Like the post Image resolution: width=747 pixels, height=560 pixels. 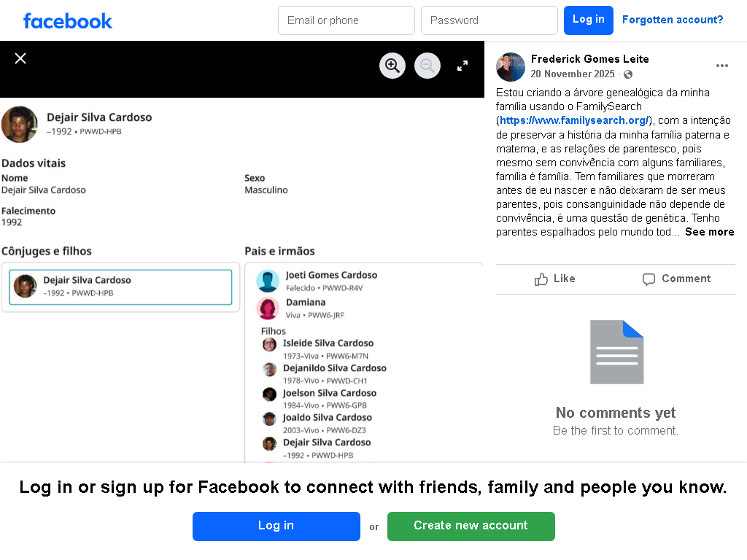(554, 279)
